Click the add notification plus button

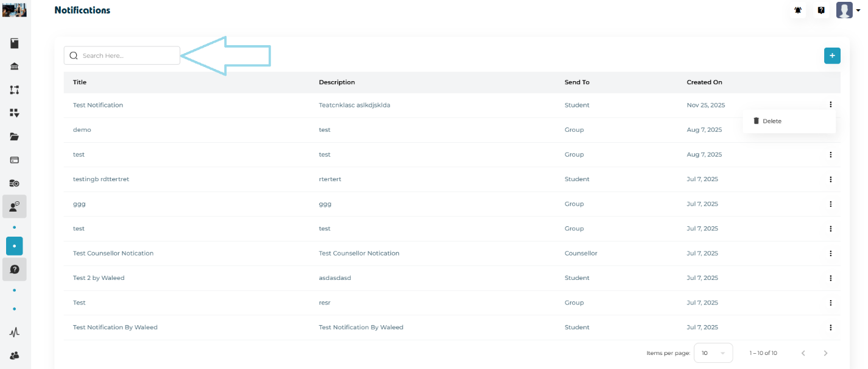[832, 56]
